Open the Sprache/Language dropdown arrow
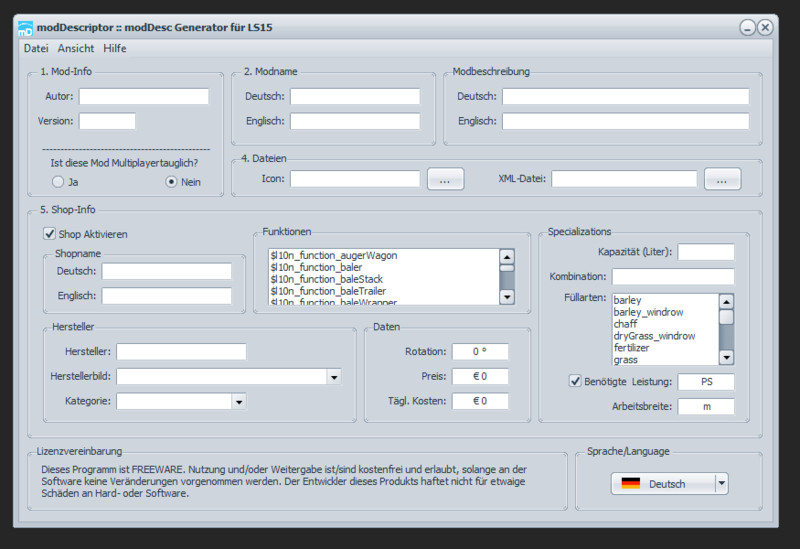The height and width of the screenshot is (549, 800). click(x=722, y=484)
